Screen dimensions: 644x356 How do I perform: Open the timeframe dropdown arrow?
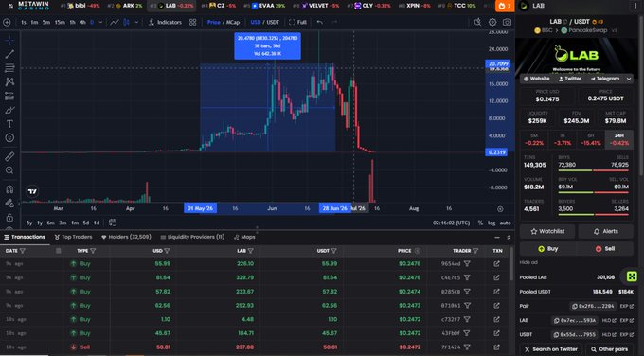coord(100,22)
